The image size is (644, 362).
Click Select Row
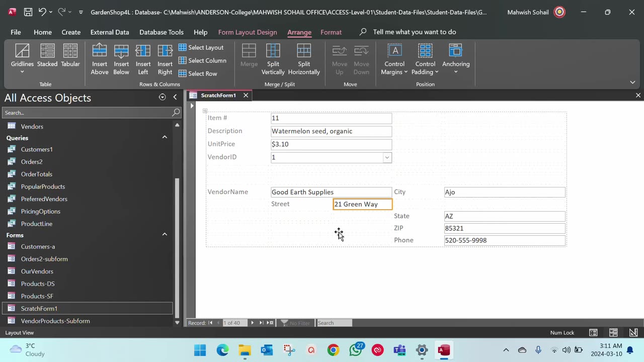coord(198,73)
